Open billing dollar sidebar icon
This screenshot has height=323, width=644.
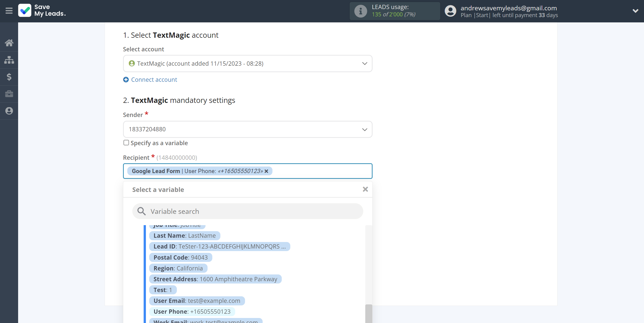(9, 77)
